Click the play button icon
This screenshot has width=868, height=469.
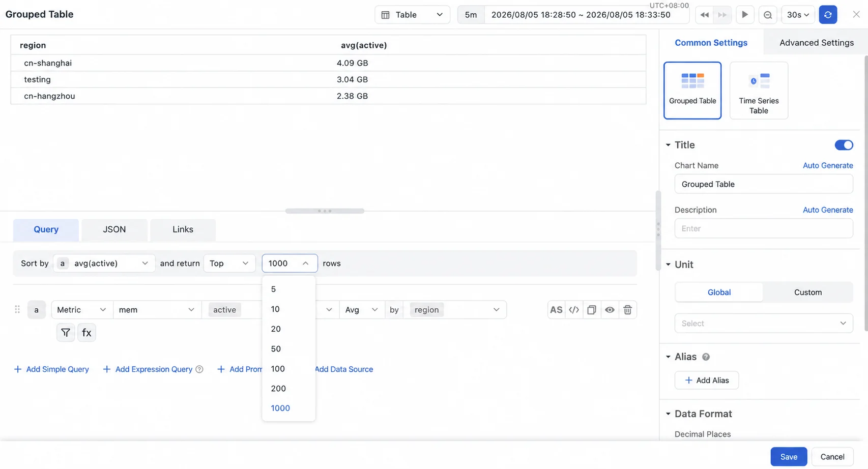744,15
